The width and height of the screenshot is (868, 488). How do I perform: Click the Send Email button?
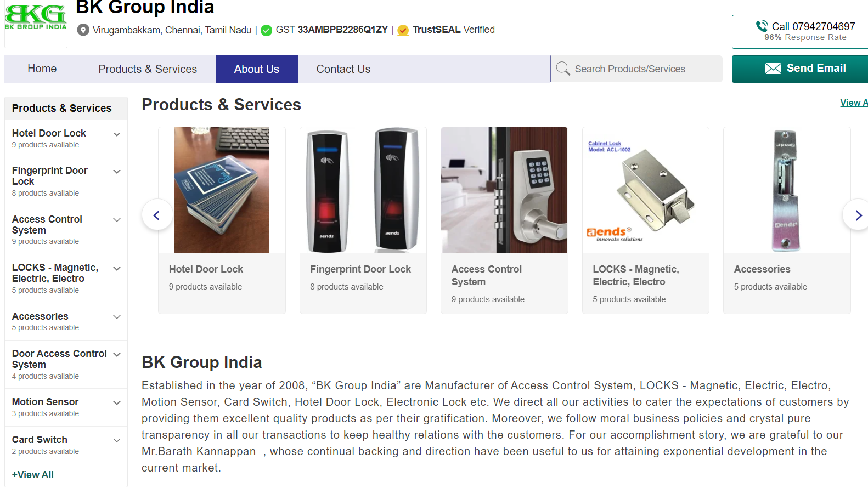tap(805, 69)
